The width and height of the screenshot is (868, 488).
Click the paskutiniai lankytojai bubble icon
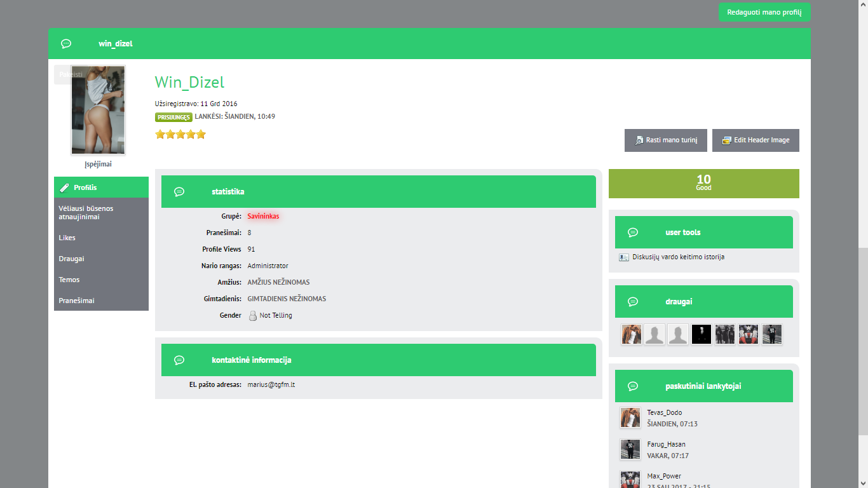633,386
